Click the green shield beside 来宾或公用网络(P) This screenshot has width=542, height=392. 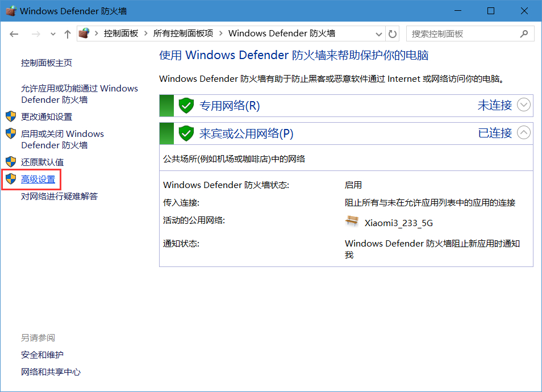(x=186, y=134)
